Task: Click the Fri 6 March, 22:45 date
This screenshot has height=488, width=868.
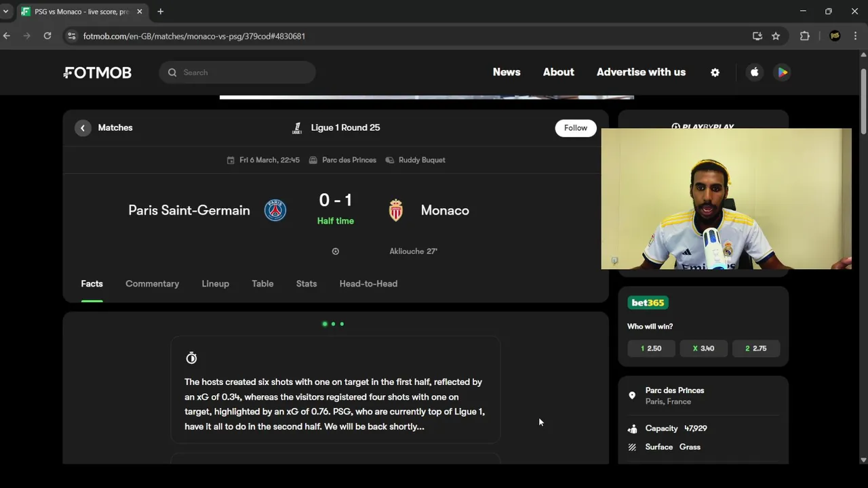Action: 269,160
